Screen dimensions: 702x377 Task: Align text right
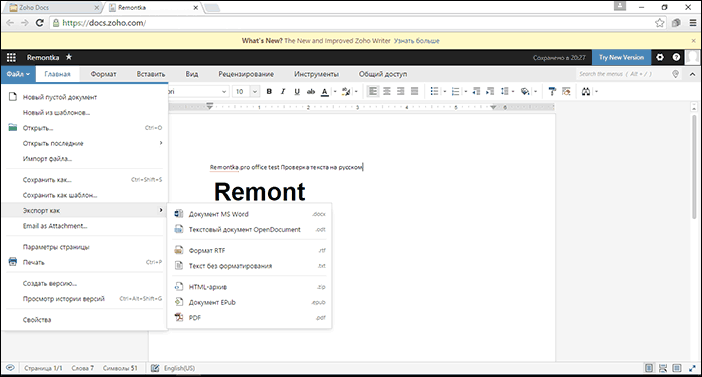pos(401,91)
